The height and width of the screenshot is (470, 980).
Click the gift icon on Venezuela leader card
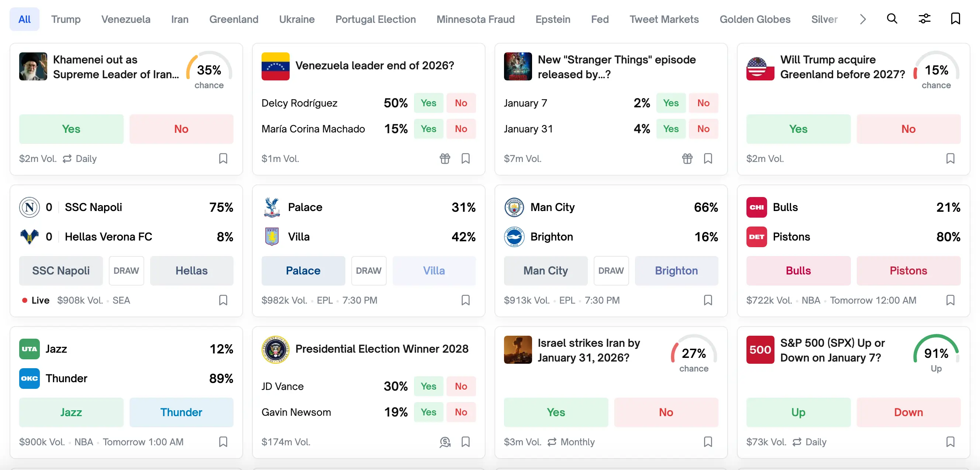pyautogui.click(x=445, y=159)
